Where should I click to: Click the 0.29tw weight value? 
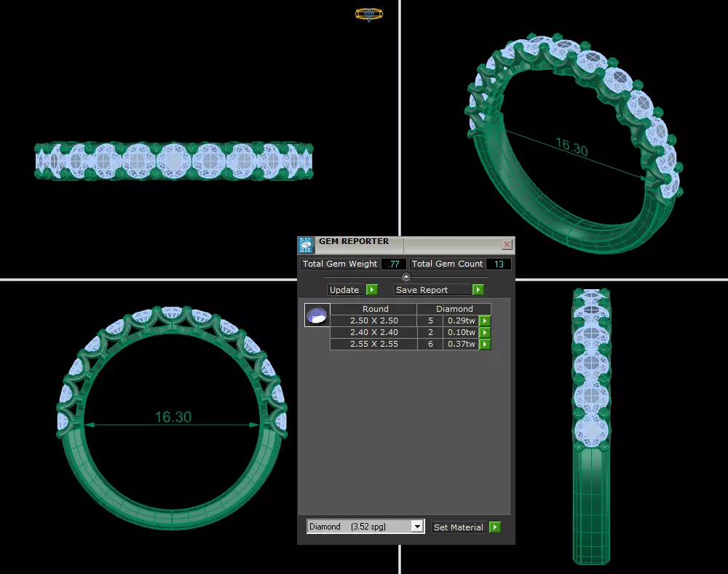[461, 321]
